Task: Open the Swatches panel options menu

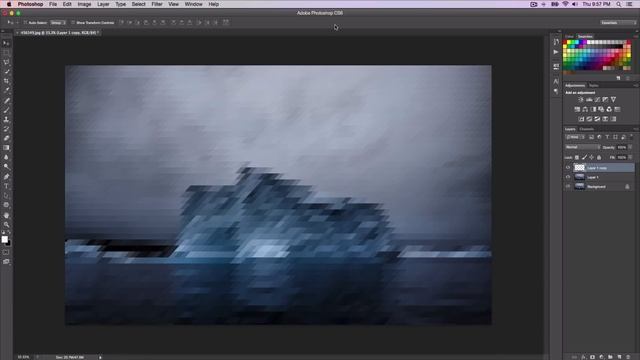Action: coord(635,36)
